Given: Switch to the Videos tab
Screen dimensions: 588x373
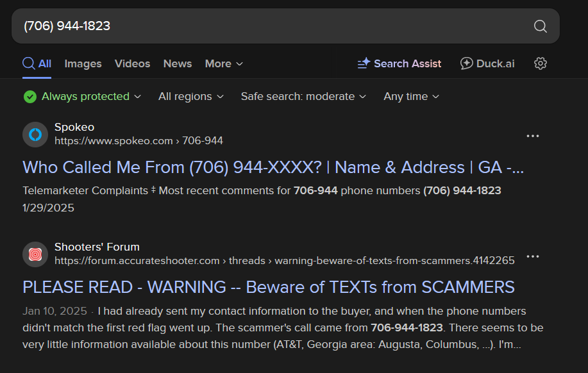Looking at the screenshot, I should [132, 63].
